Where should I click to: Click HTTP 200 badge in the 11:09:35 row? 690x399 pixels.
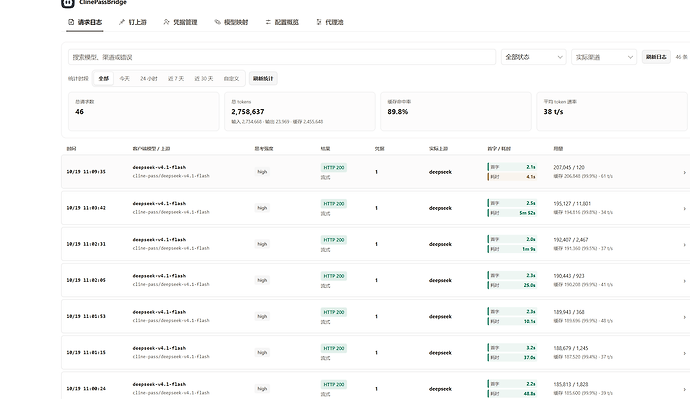(x=334, y=168)
